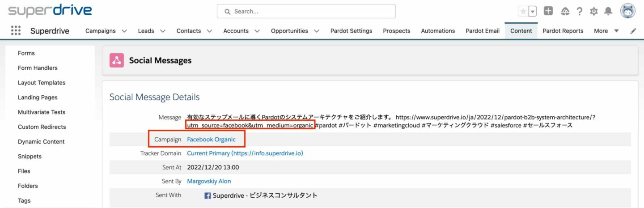Expand the Campaigns tab dropdown chevron
The image size is (644, 208).
click(x=124, y=31)
